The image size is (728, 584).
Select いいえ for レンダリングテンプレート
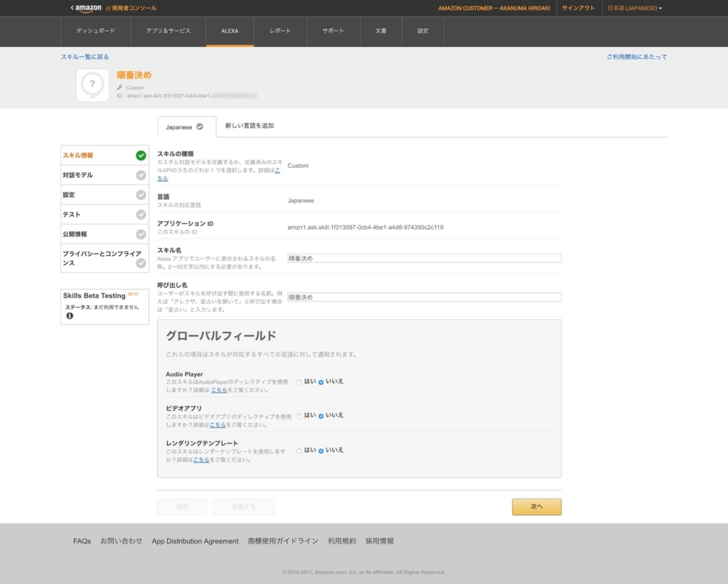pos(321,451)
